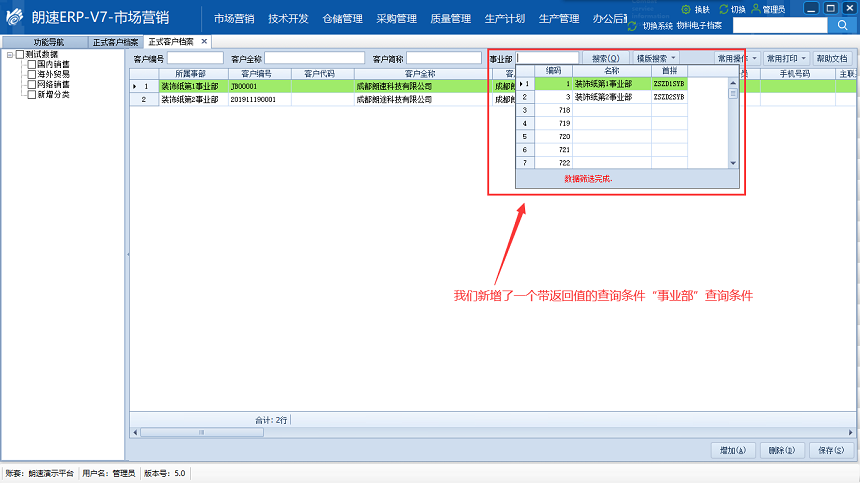Check the 国内销售 checkbox

pyautogui.click(x=32, y=64)
